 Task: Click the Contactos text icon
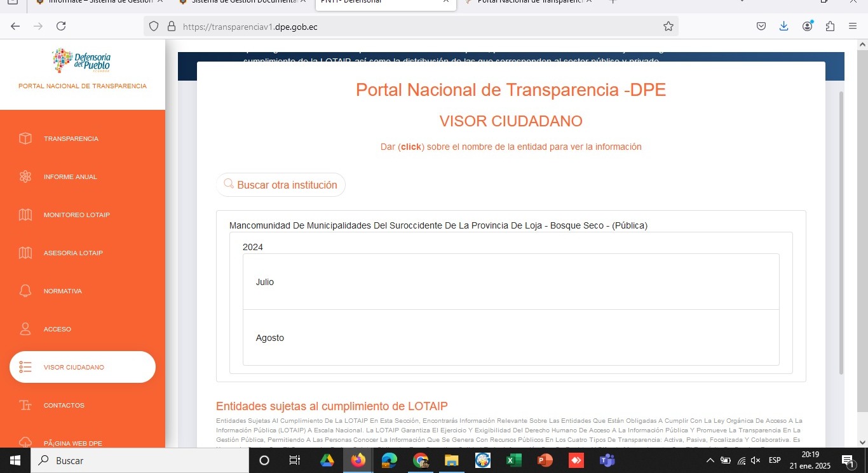25,405
